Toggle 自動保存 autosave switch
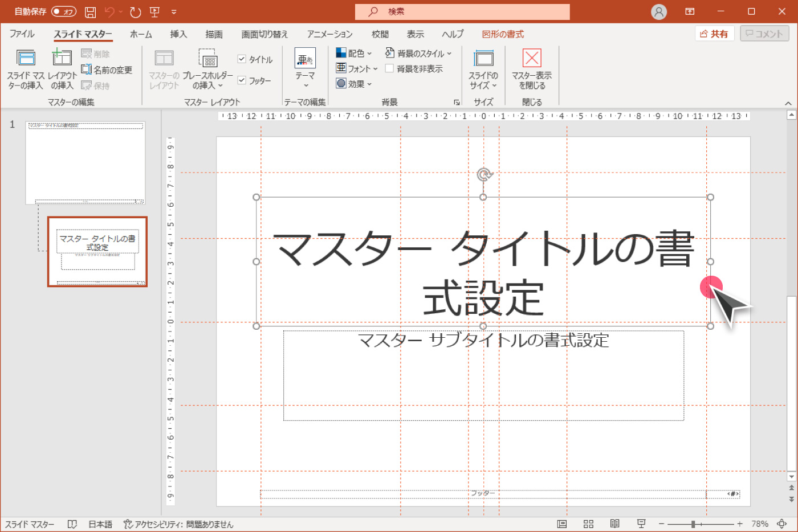 point(64,11)
